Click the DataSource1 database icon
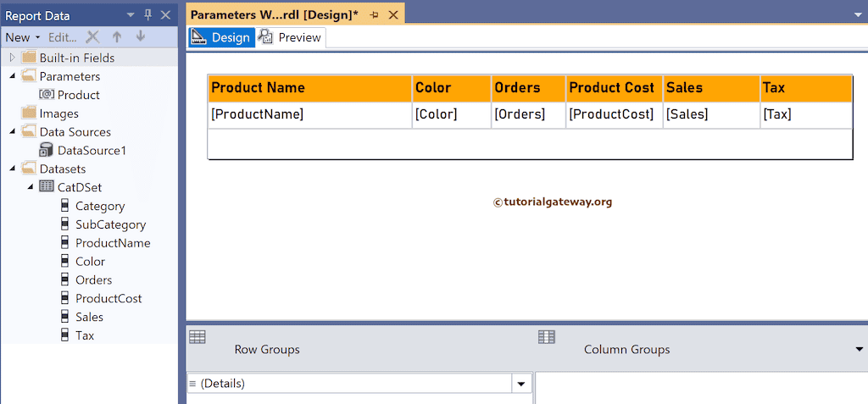This screenshot has height=404, width=868. [47, 151]
